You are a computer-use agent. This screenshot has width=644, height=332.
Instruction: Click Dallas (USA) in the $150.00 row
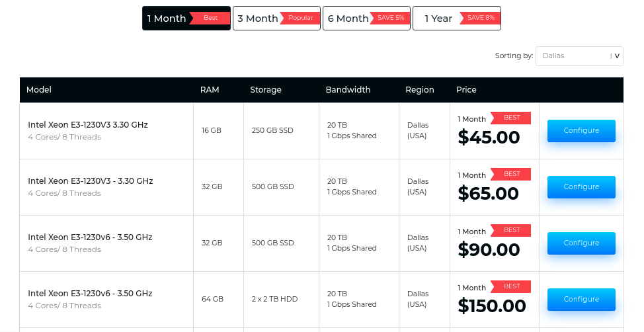pyautogui.click(x=418, y=299)
